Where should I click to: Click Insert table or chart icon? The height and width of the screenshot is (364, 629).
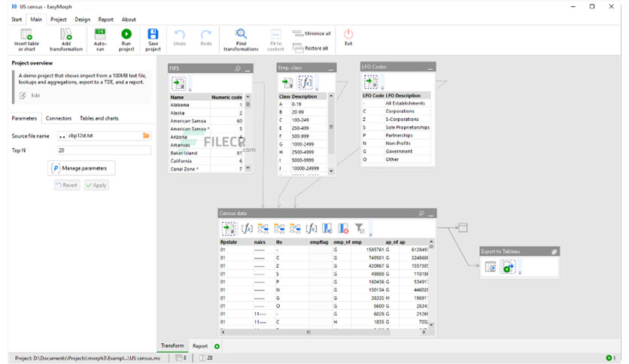[x=26, y=35]
